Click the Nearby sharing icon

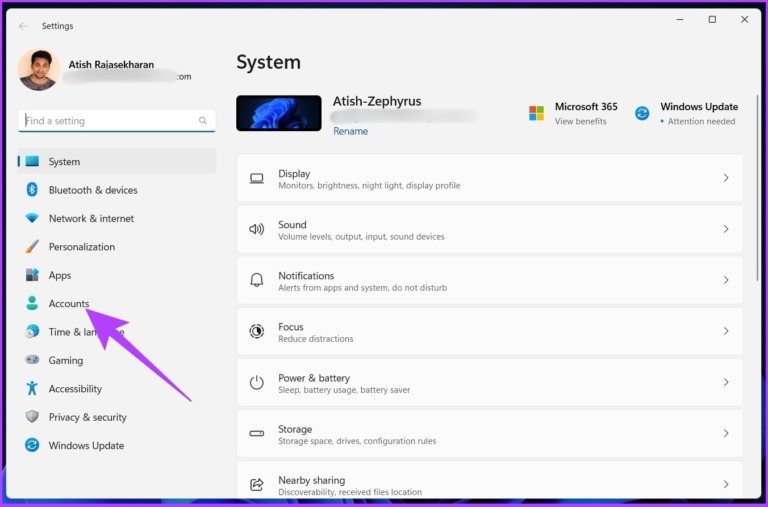click(x=257, y=484)
